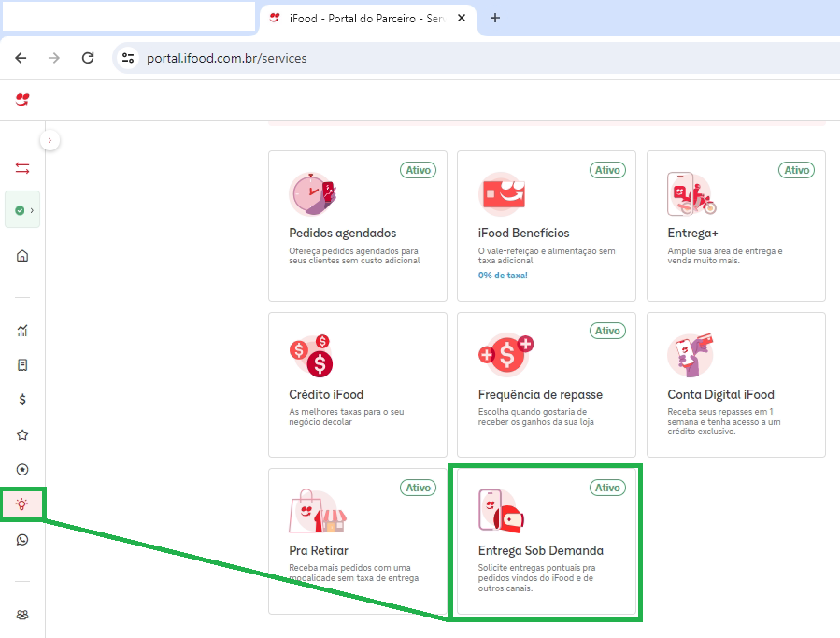This screenshot has width=840, height=638.
Task: Expand the collapsed sidebar with chevron button
Action: pyautogui.click(x=50, y=140)
